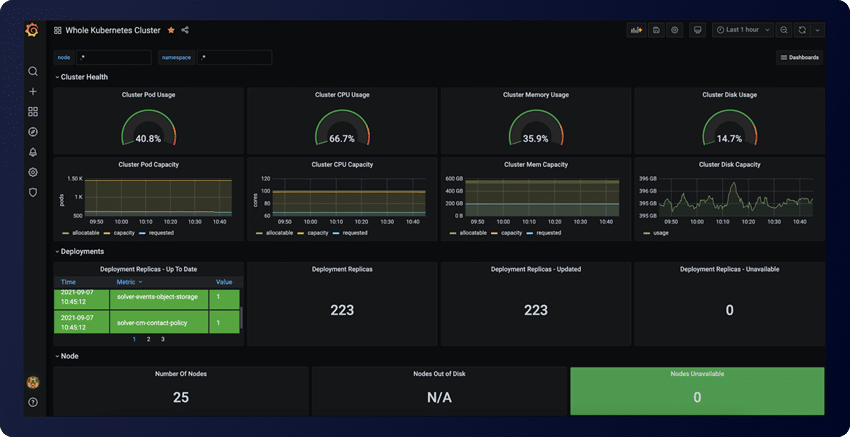850x437 pixels.
Task: Open Cluster Pod Usage panel title menu
Action: coord(149,95)
